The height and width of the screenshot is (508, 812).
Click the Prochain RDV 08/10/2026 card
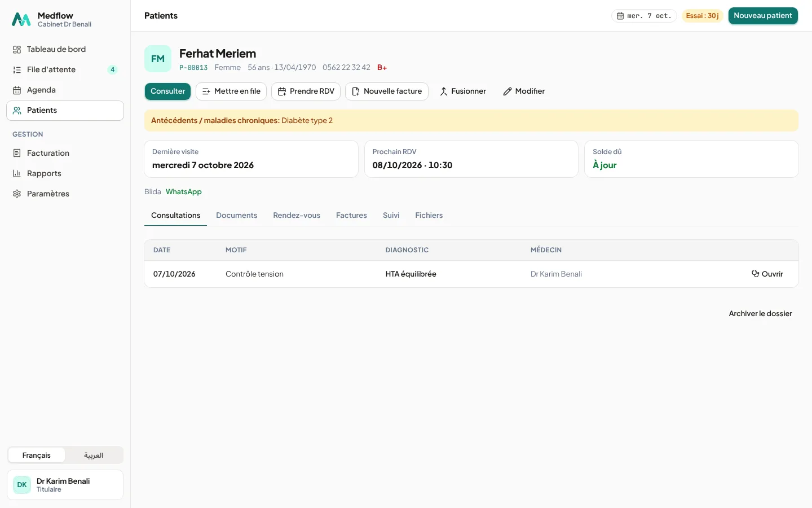(471, 159)
